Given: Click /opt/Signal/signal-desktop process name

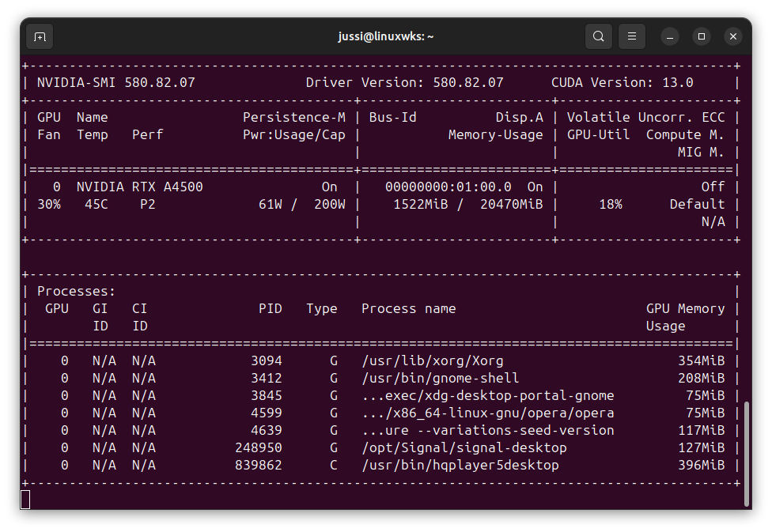Looking at the screenshot, I should click(x=464, y=448).
